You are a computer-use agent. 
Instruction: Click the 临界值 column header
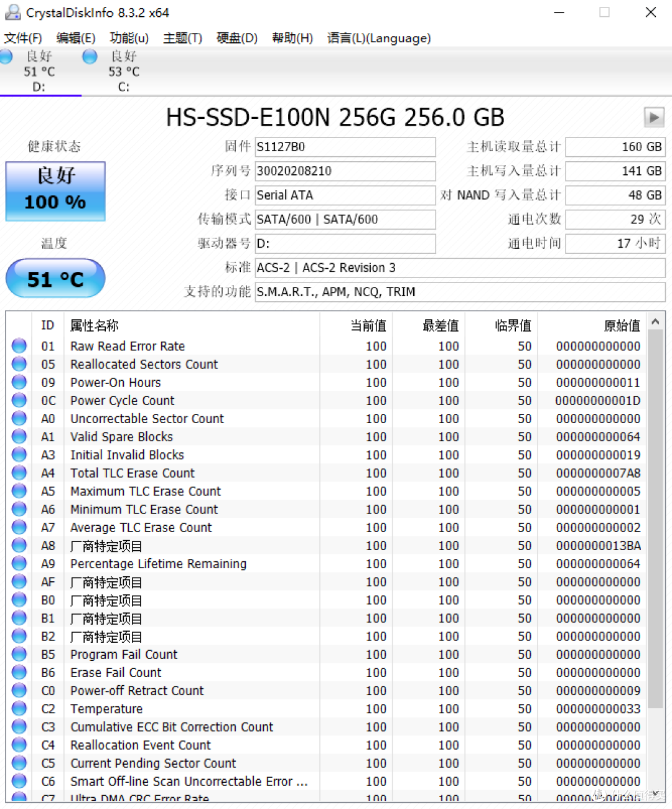point(502,325)
